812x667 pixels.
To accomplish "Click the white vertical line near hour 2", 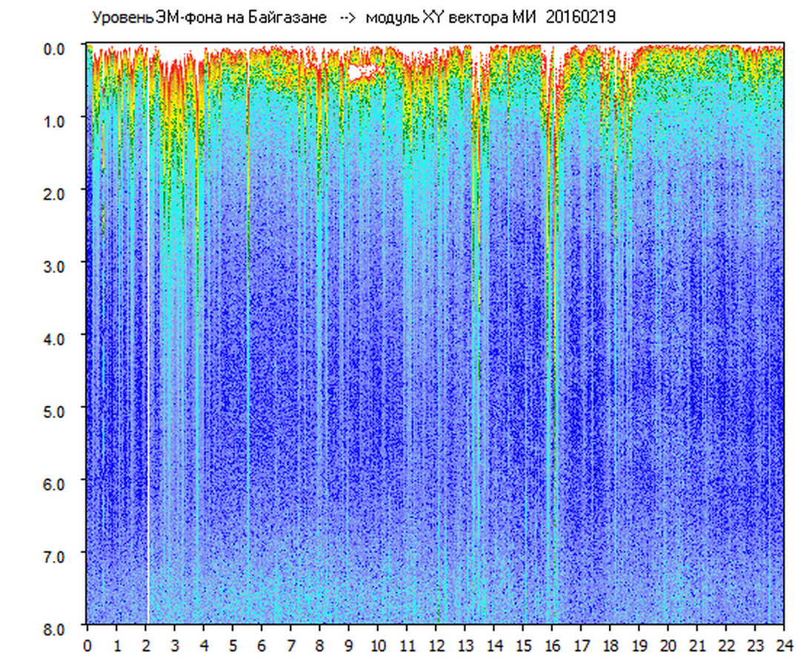I will coord(149,371).
